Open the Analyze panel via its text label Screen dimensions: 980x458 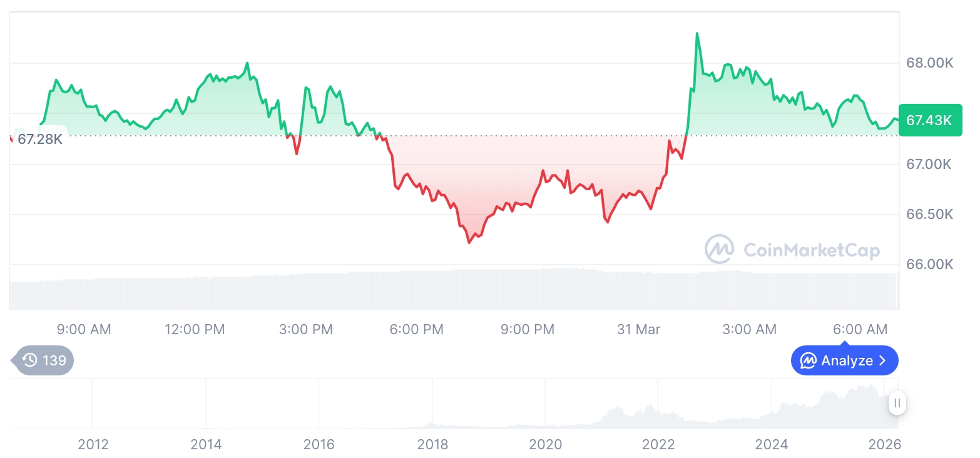point(847,361)
